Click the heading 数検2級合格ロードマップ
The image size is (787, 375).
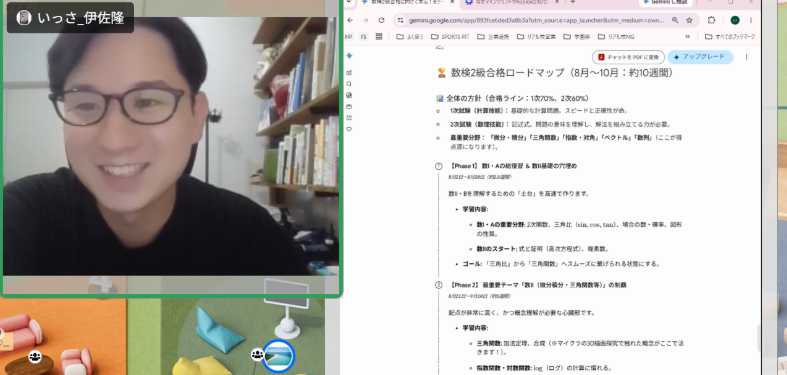(x=555, y=73)
